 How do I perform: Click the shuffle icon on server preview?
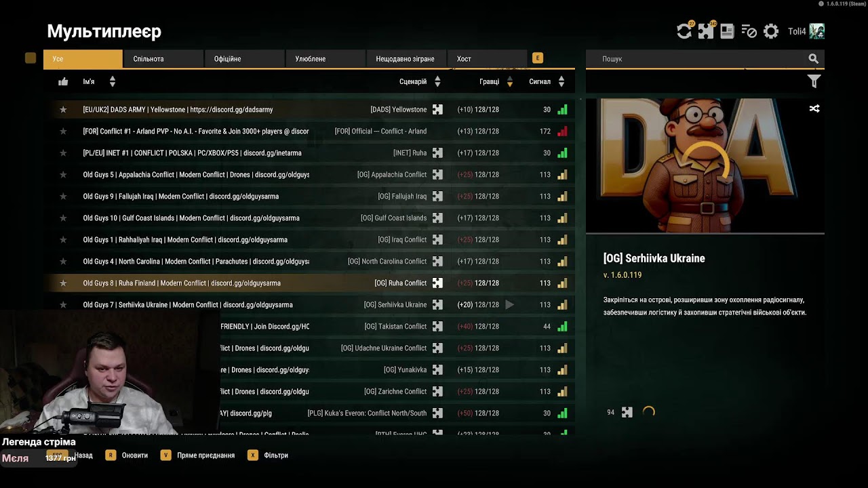(x=814, y=108)
